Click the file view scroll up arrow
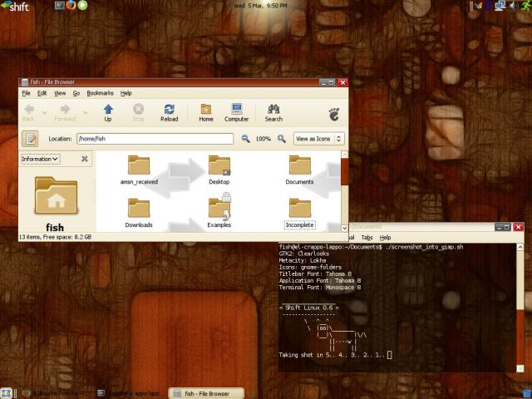The width and height of the screenshot is (532, 399). 344,155
